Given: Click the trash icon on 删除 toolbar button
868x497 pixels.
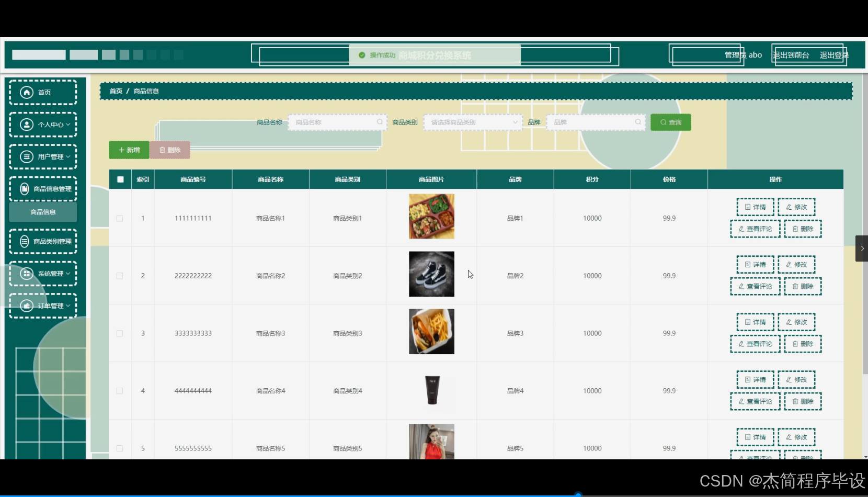Looking at the screenshot, I should click(x=163, y=150).
